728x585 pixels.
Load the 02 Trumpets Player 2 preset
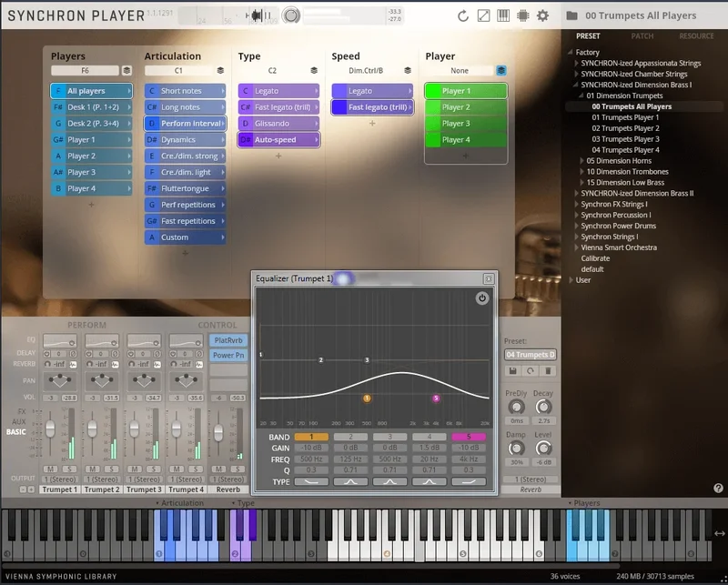pyautogui.click(x=625, y=128)
